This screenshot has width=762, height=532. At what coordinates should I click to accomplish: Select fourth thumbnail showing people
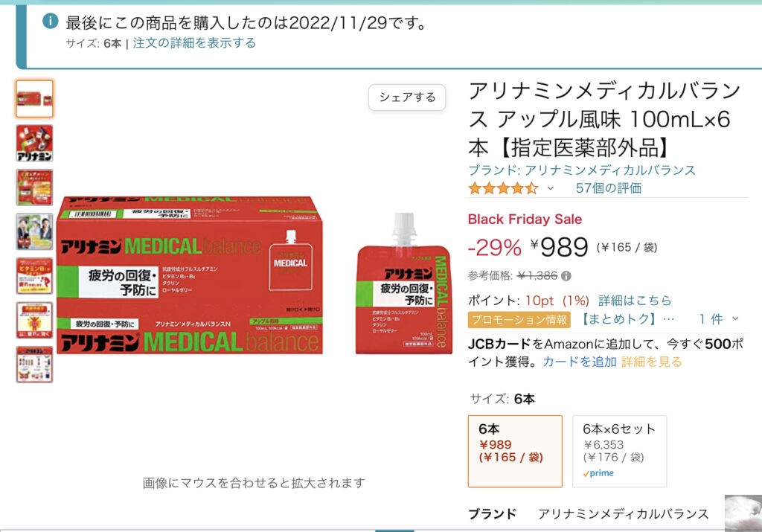[34, 231]
